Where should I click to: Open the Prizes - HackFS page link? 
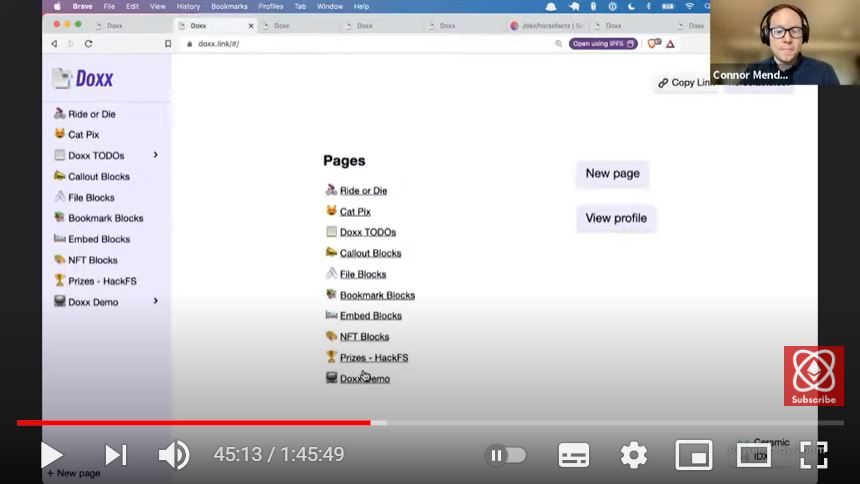pyautogui.click(x=374, y=357)
